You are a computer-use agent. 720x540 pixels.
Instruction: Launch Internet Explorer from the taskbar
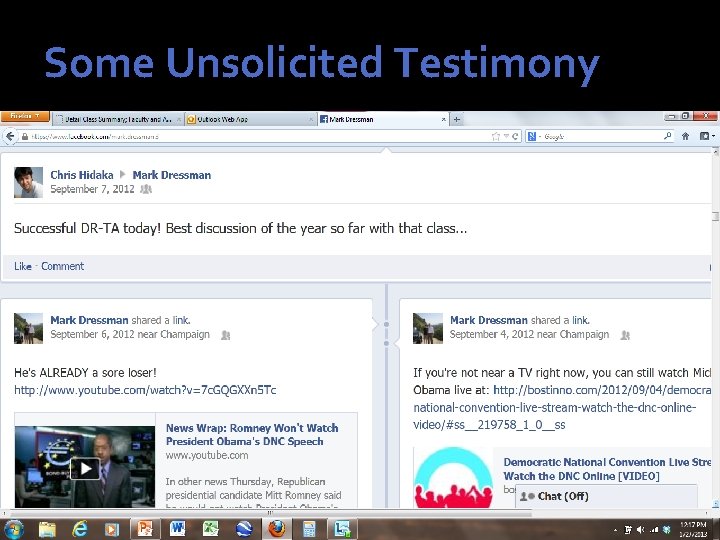tap(80, 529)
